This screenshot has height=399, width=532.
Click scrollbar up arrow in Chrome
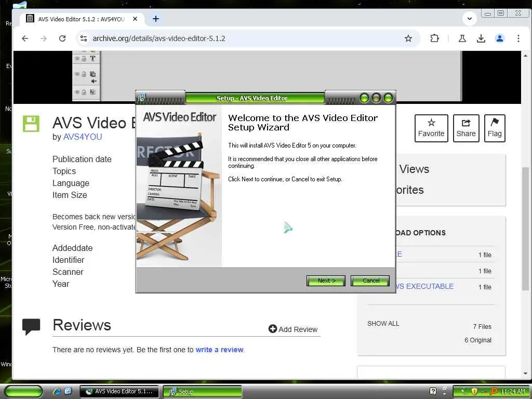[x=525, y=56]
